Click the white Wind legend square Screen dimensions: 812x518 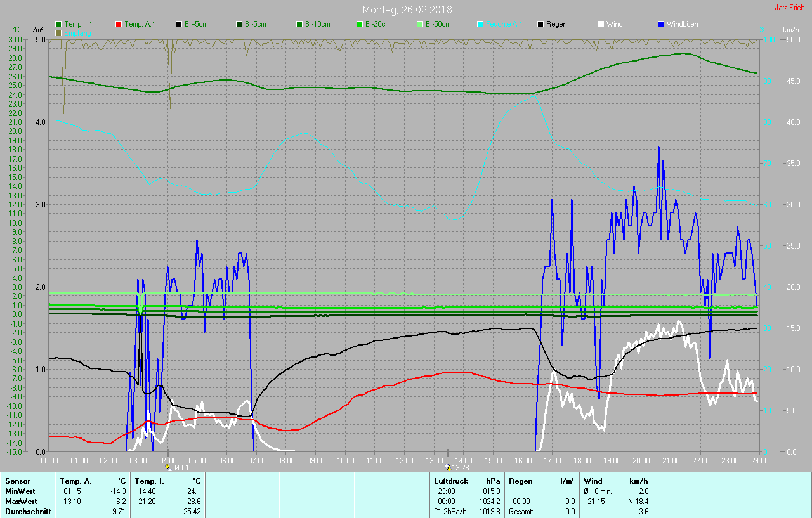point(601,24)
